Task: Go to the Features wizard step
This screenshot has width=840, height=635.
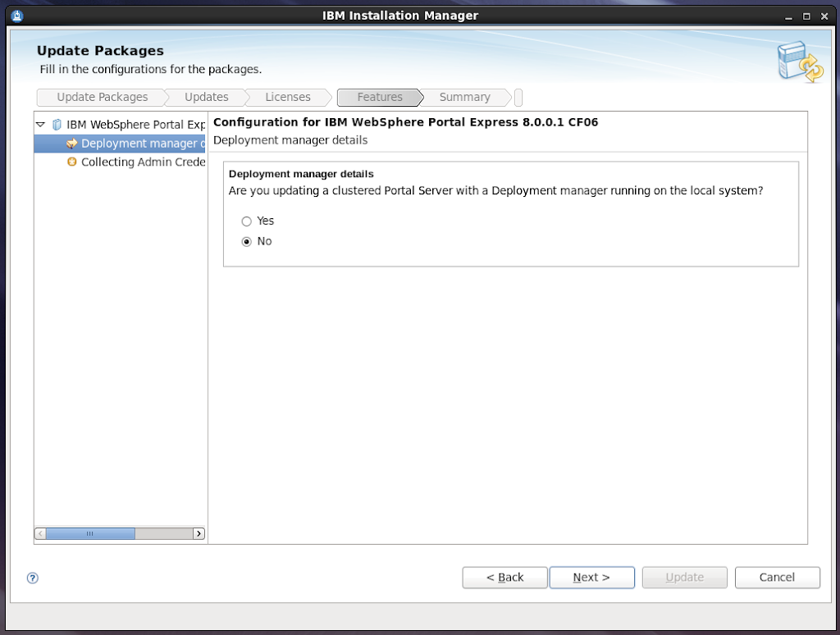Action: (379, 98)
